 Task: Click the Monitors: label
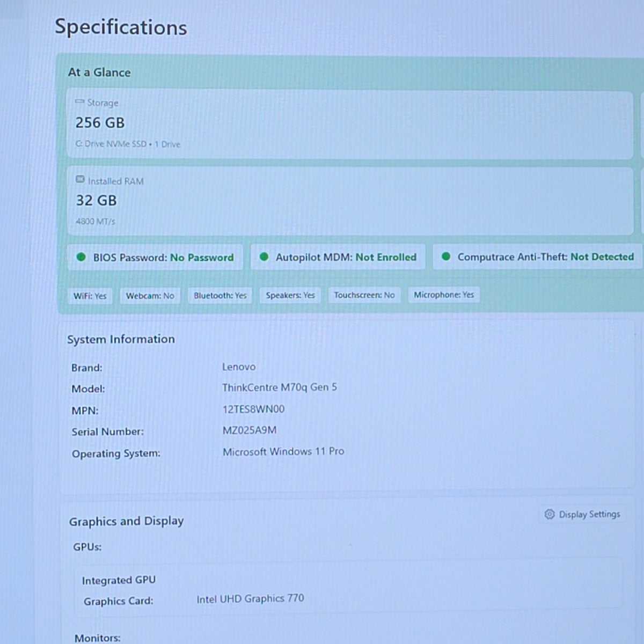[x=97, y=638]
